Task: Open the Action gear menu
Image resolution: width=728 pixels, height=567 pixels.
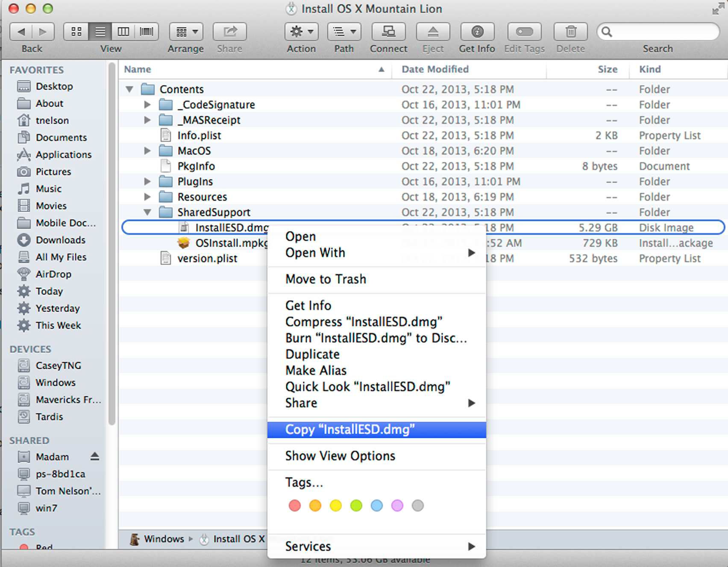Action: (302, 32)
